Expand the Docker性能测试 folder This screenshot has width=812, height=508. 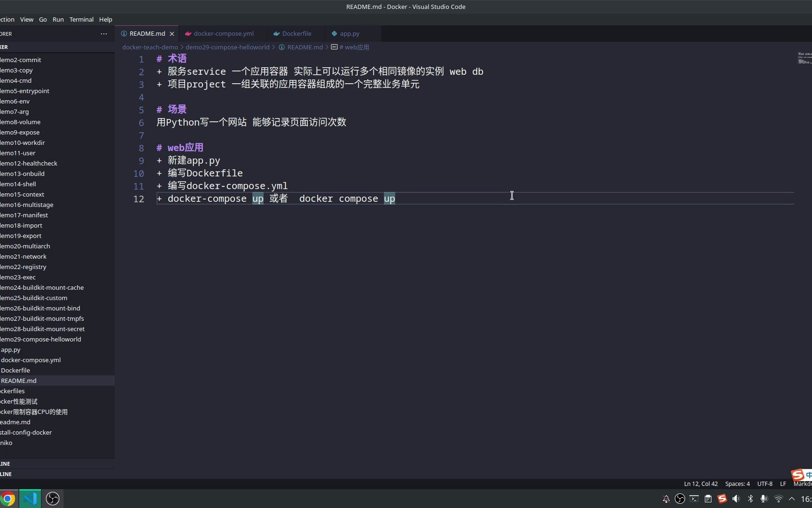click(57, 401)
